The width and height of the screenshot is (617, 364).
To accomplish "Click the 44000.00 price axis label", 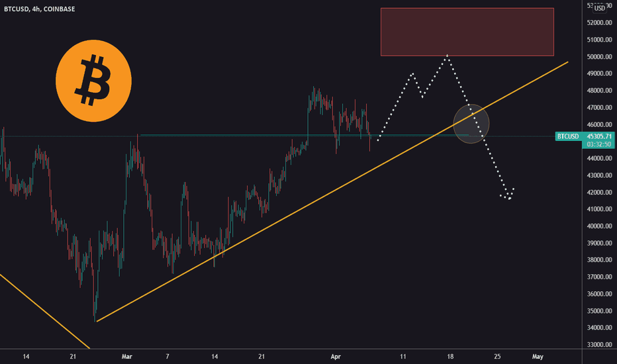I will point(599,158).
